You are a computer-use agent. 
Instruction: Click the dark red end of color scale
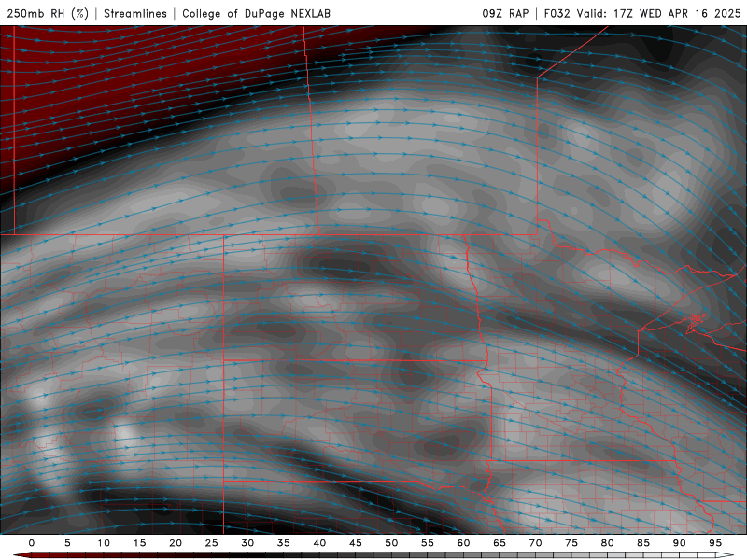21,555
